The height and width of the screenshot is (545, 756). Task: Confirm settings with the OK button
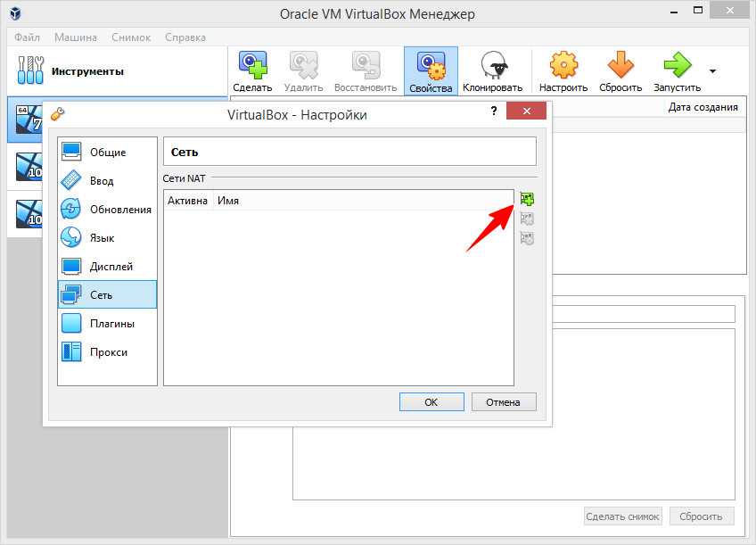(x=431, y=401)
